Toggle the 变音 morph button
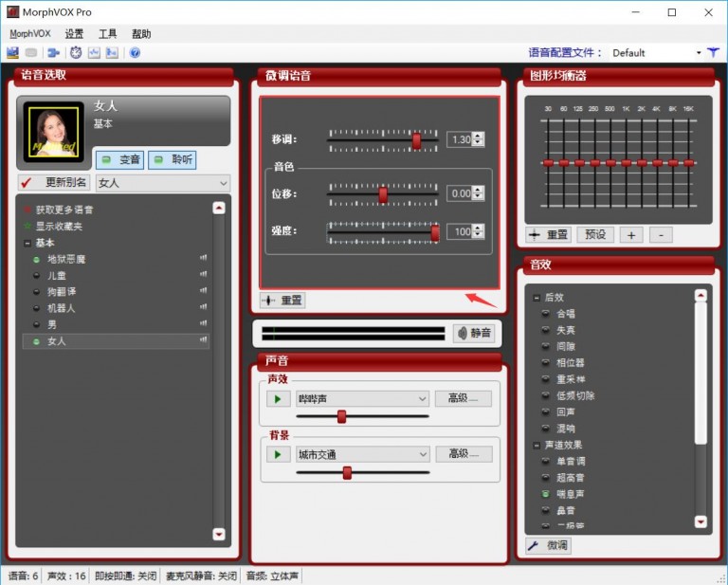 point(120,159)
